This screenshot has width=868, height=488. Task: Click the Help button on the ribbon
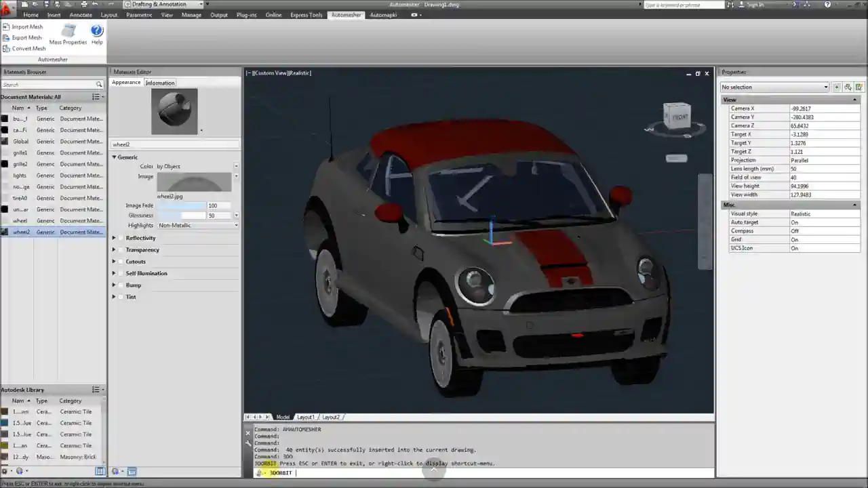click(96, 30)
